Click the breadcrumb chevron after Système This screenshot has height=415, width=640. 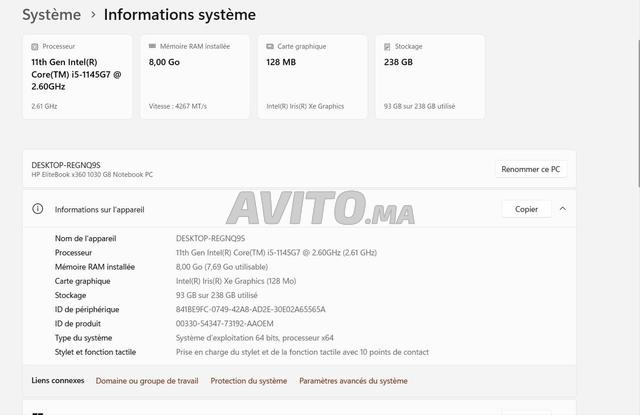93,15
